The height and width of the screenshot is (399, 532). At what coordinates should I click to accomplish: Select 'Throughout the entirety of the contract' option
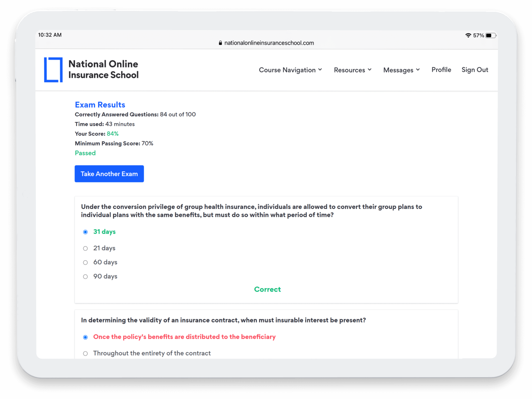[x=85, y=354]
